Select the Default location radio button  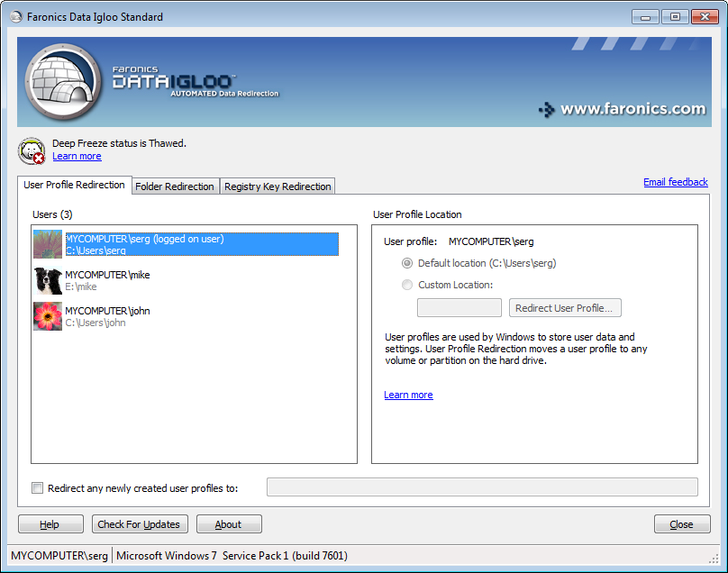tap(407, 263)
